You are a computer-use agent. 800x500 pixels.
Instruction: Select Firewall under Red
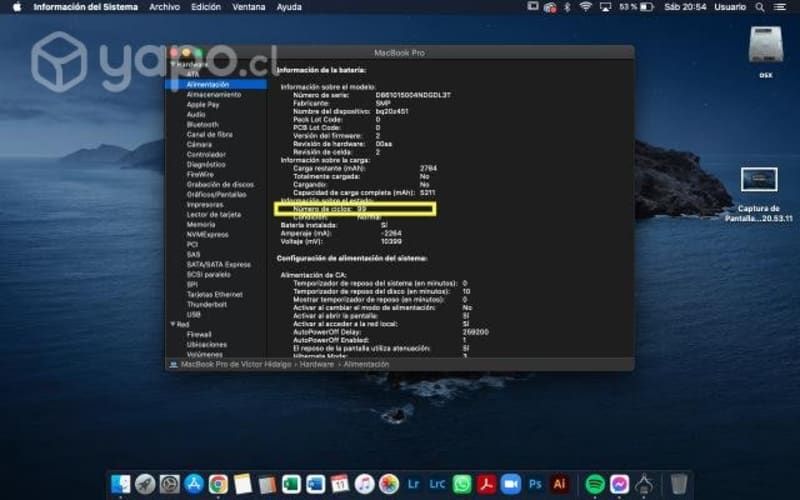[x=199, y=334]
